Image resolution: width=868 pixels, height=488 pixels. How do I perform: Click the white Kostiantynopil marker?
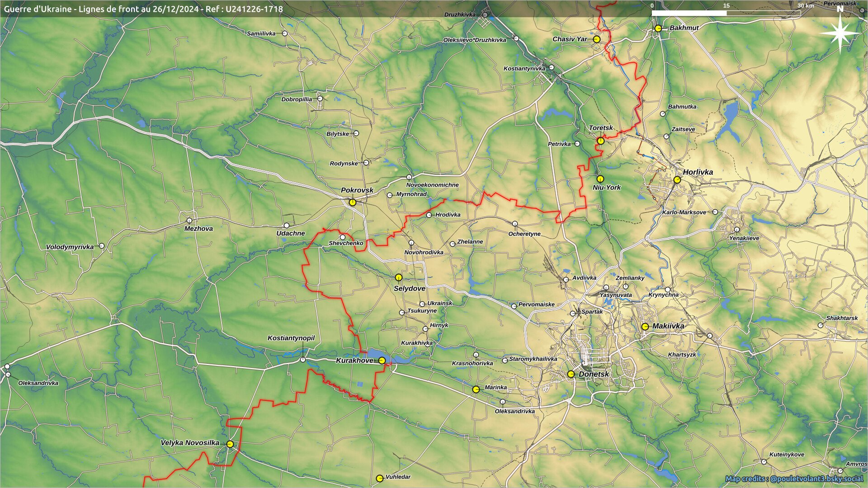point(303,360)
